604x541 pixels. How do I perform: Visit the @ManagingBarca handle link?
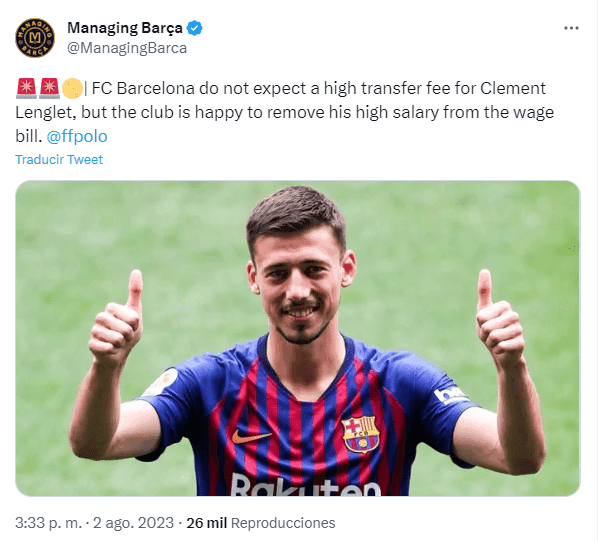(127, 47)
